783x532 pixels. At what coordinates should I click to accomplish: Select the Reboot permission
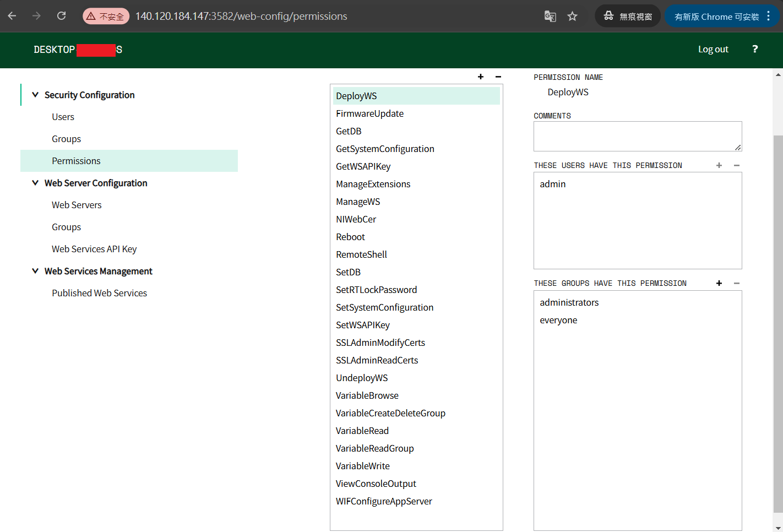(416, 237)
